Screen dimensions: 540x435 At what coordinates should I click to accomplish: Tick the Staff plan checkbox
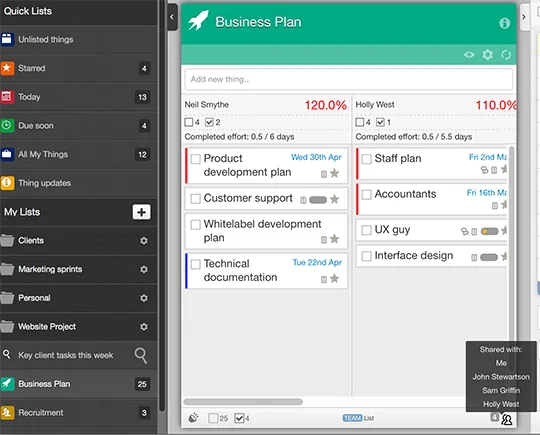[366, 159]
